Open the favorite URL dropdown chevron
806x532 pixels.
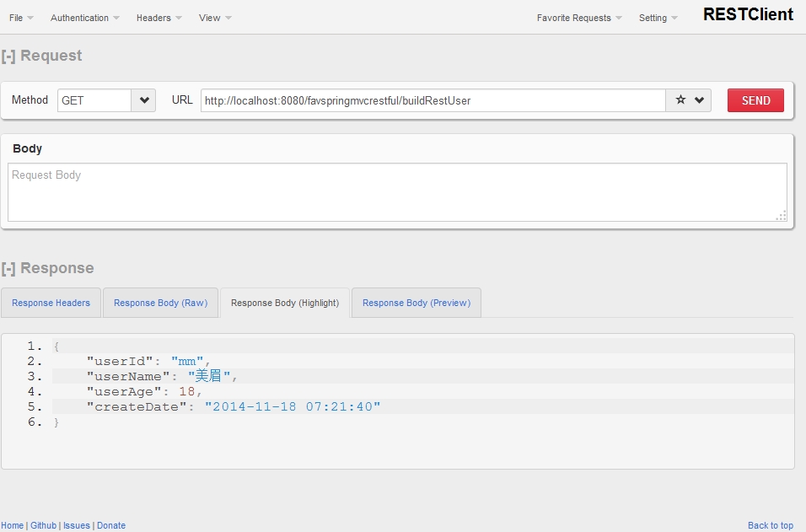[x=700, y=100]
